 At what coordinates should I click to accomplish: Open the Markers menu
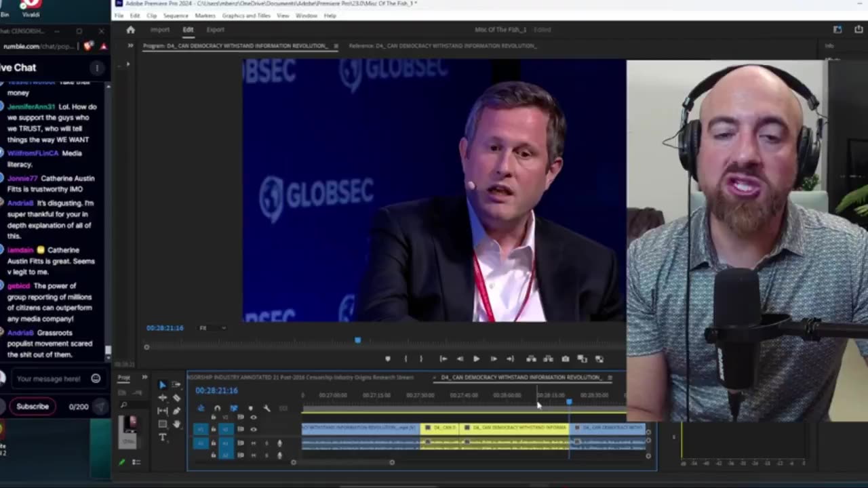tap(205, 16)
